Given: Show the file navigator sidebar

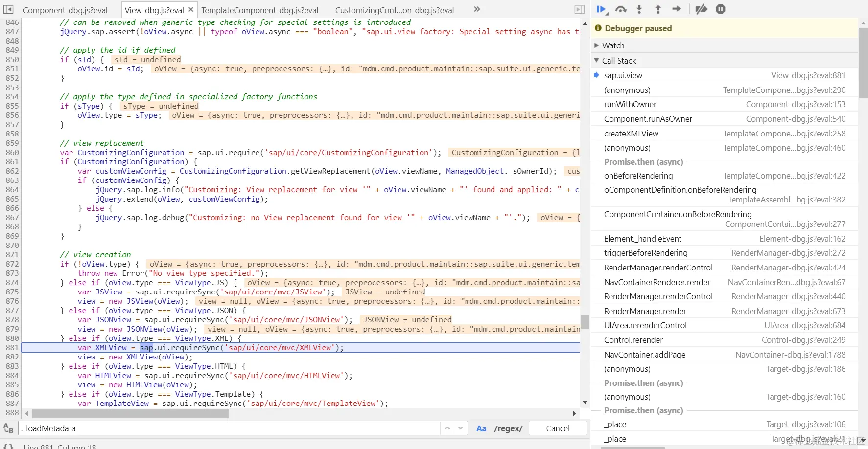Looking at the screenshot, I should click(x=8, y=9).
